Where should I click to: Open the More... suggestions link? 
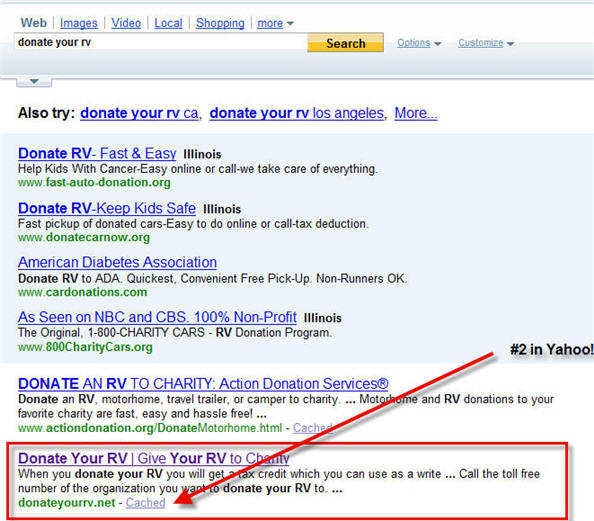tap(416, 113)
